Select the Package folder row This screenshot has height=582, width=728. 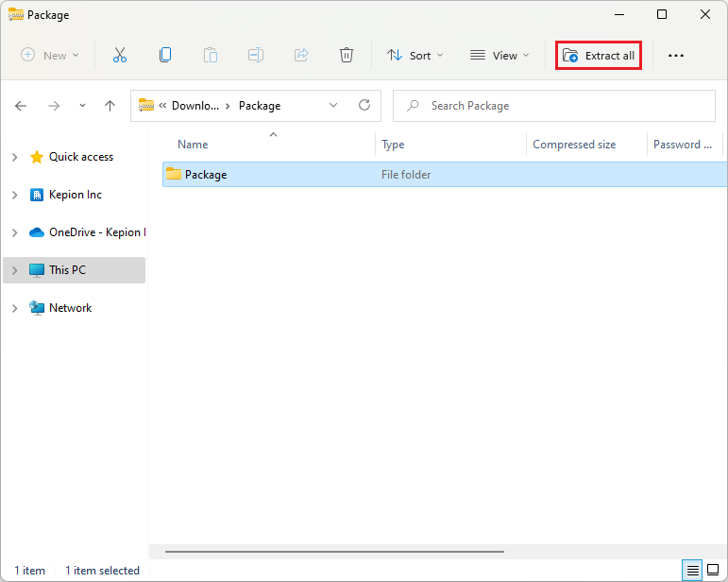tap(445, 175)
